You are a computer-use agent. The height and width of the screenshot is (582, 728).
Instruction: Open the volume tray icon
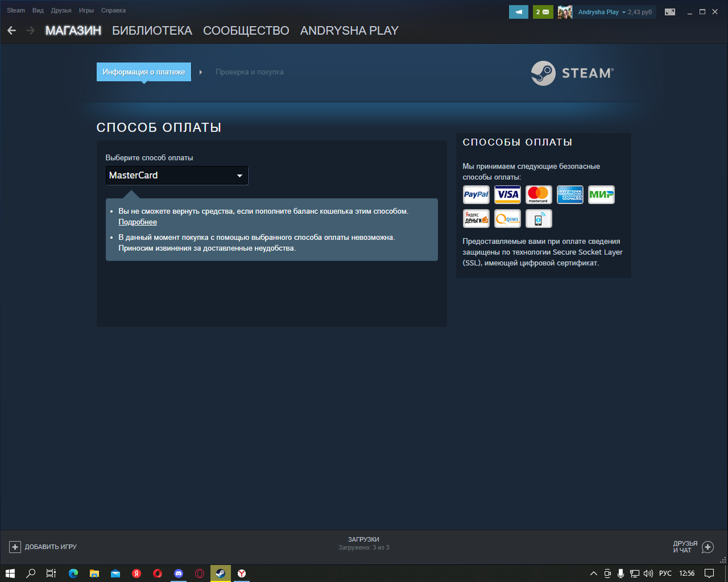pyautogui.click(x=648, y=573)
